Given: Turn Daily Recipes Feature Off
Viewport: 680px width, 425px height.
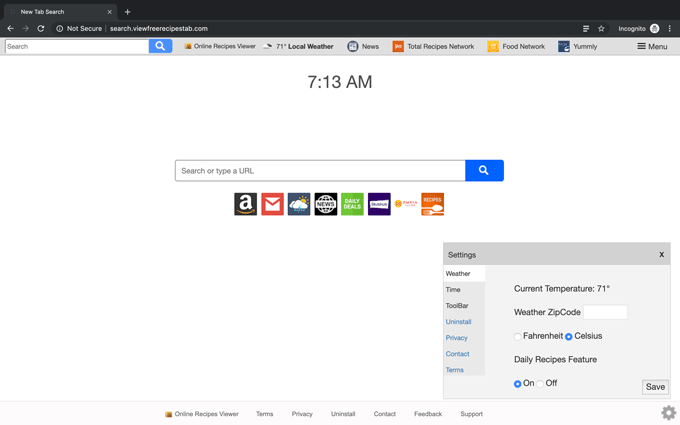Looking at the screenshot, I should (x=540, y=384).
